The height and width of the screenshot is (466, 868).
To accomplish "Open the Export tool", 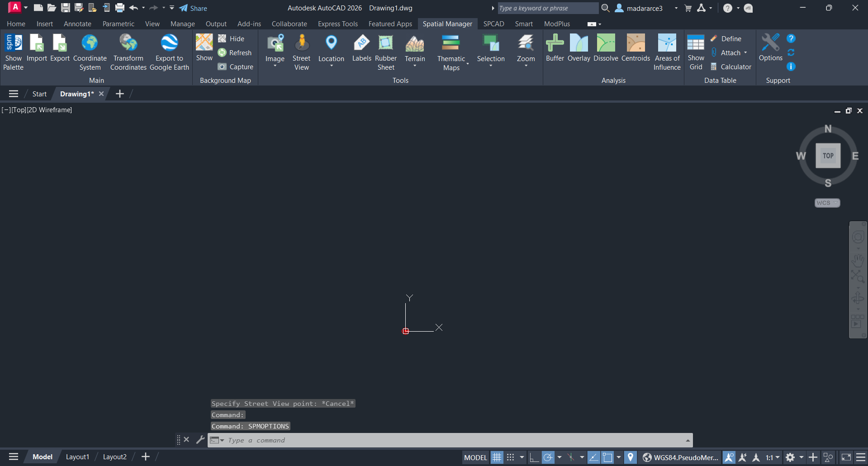I will 60,48.
